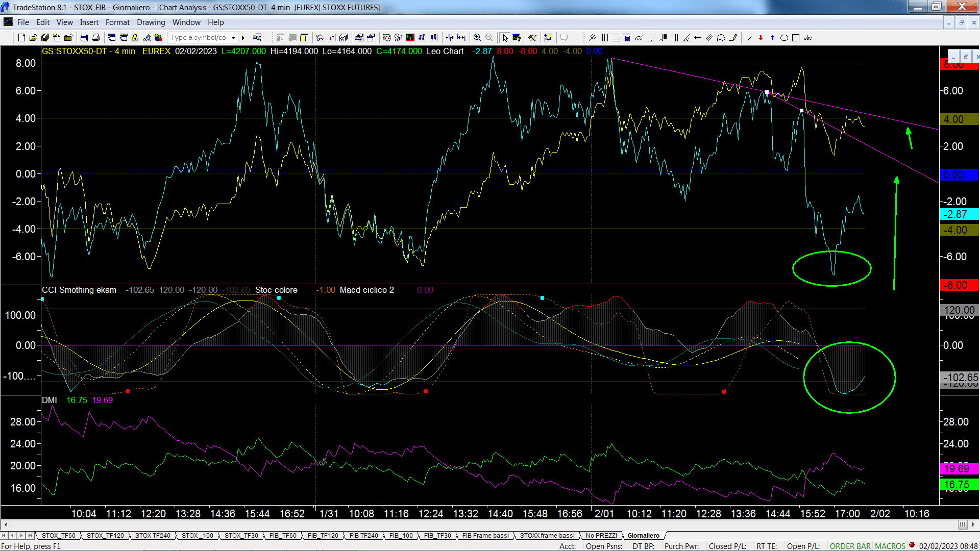Select the double-headed horizontal arrow tool
980x551 pixels.
698,37
